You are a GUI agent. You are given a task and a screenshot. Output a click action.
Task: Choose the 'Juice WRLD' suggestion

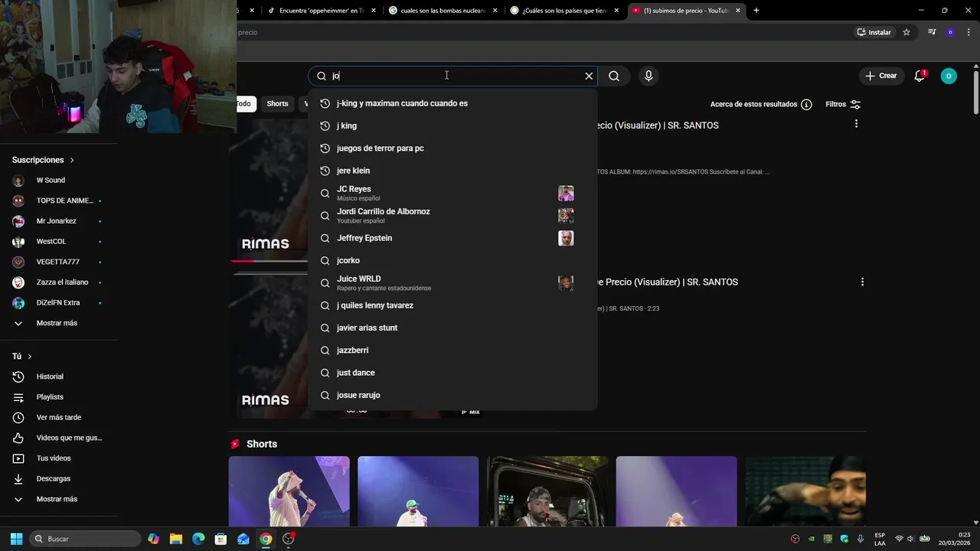tap(452, 283)
